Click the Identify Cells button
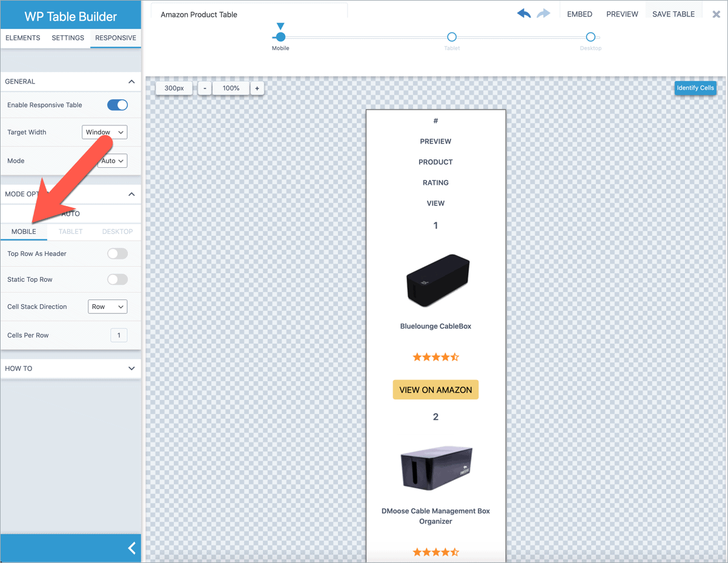This screenshot has width=728, height=563. pos(695,88)
